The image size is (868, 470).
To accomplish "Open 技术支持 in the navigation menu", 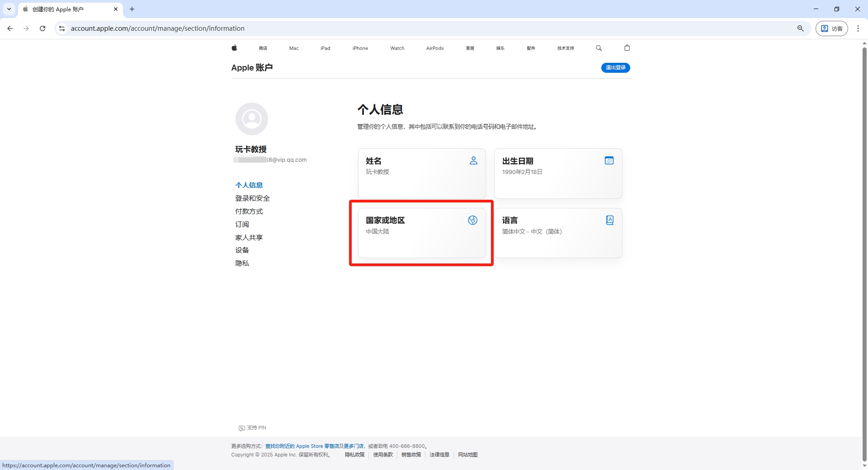I will coord(566,48).
